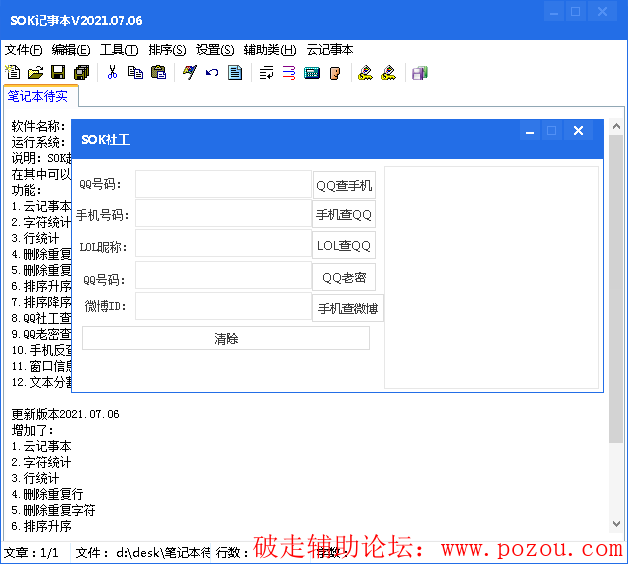Close the SOK社工 dialog

tap(578, 131)
